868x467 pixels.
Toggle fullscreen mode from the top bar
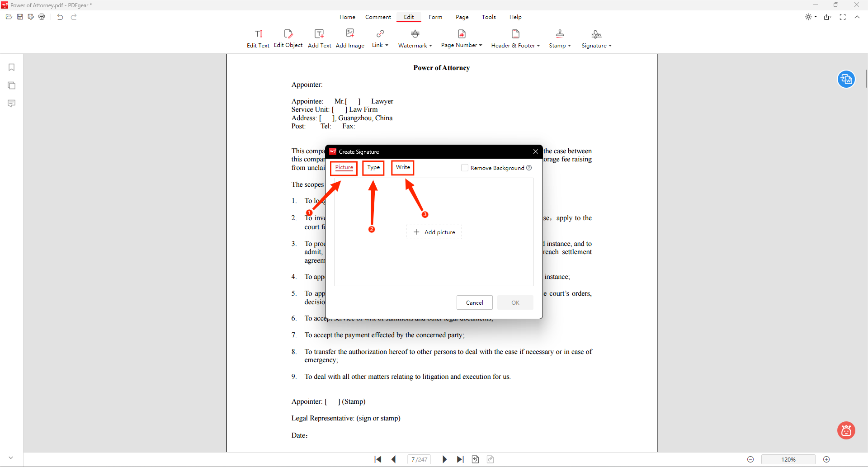(843, 17)
